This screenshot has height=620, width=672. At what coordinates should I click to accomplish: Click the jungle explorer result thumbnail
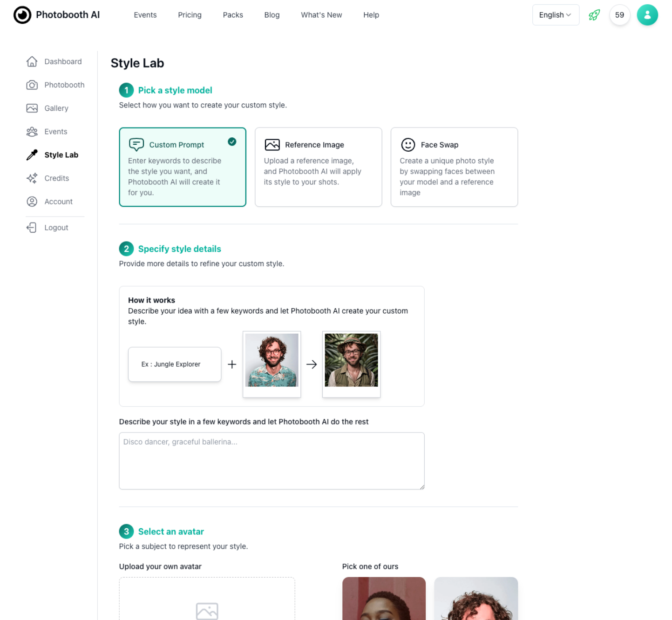(351, 364)
